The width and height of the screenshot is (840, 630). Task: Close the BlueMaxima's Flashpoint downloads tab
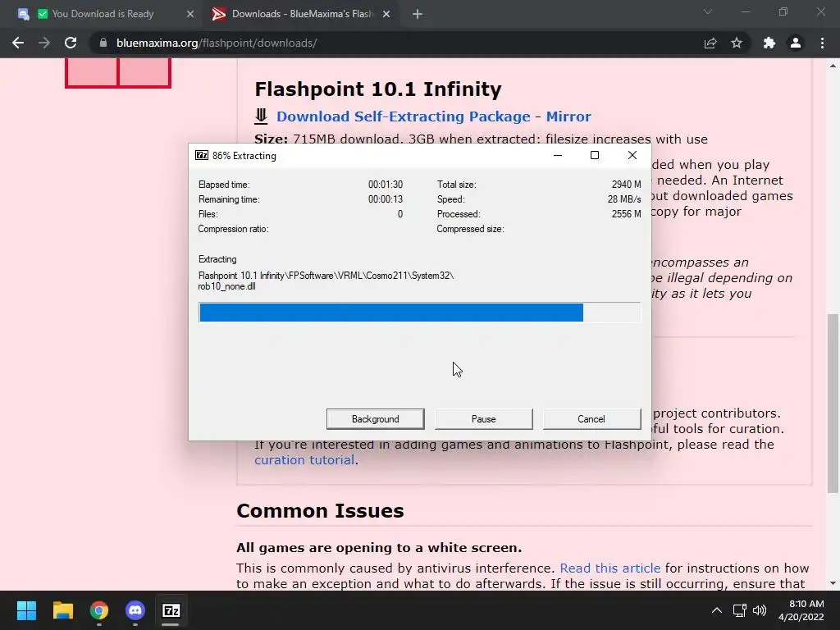point(386,14)
